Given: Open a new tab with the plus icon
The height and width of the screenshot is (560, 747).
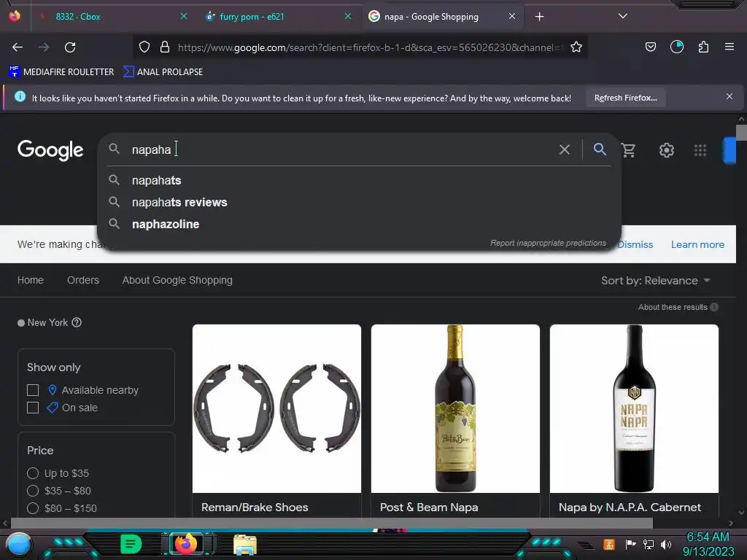Looking at the screenshot, I should click(x=539, y=17).
